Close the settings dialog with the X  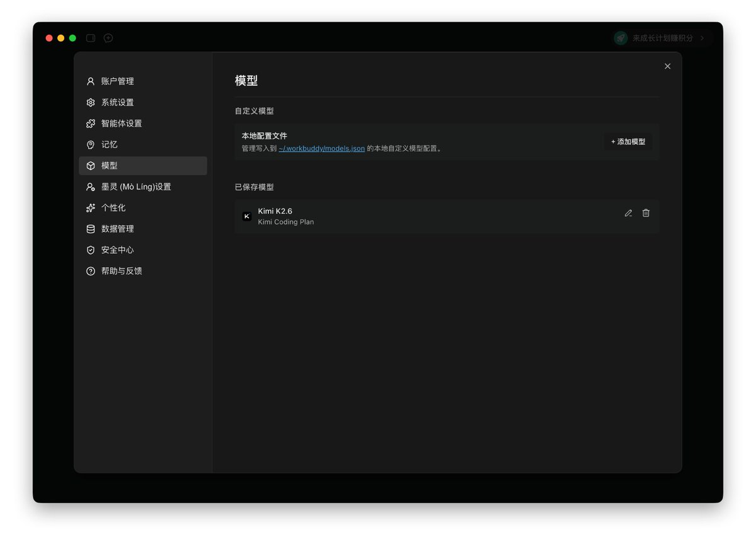tap(668, 66)
